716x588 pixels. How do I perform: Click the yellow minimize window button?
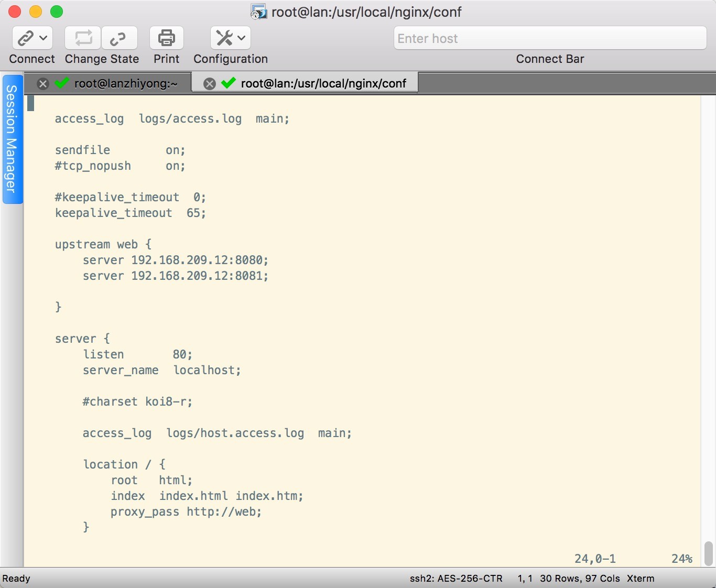pyautogui.click(x=36, y=12)
